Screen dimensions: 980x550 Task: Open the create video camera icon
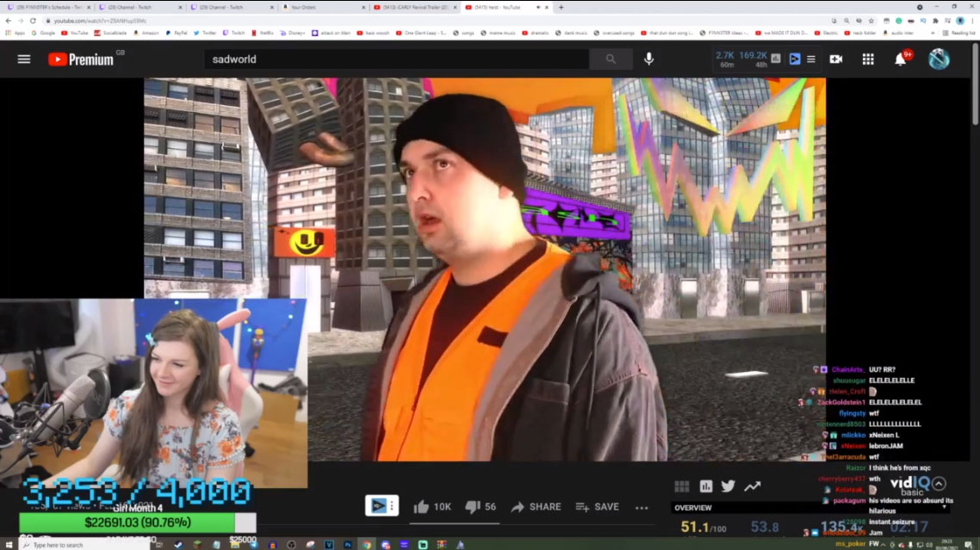point(835,59)
